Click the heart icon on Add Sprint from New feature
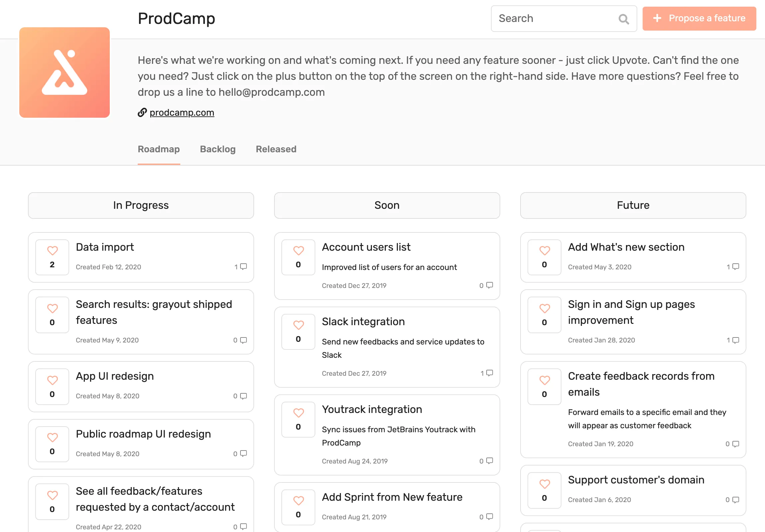Screen dimensions: 765x532 [x=298, y=501]
